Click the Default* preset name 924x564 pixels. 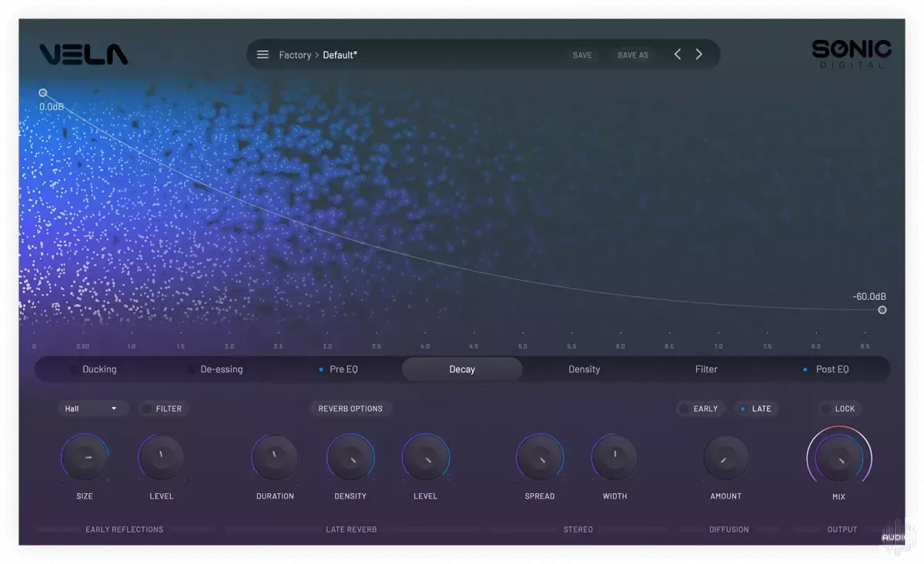pos(340,55)
